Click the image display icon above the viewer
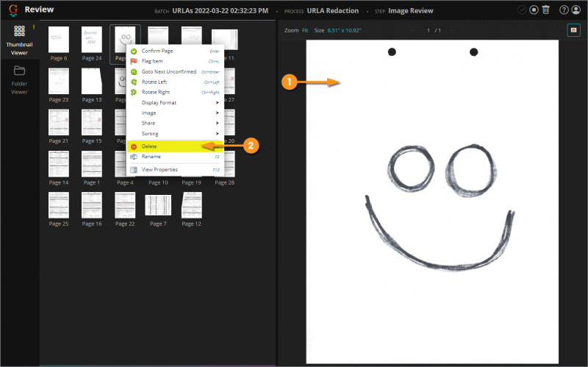This screenshot has height=367, width=588. tap(573, 30)
